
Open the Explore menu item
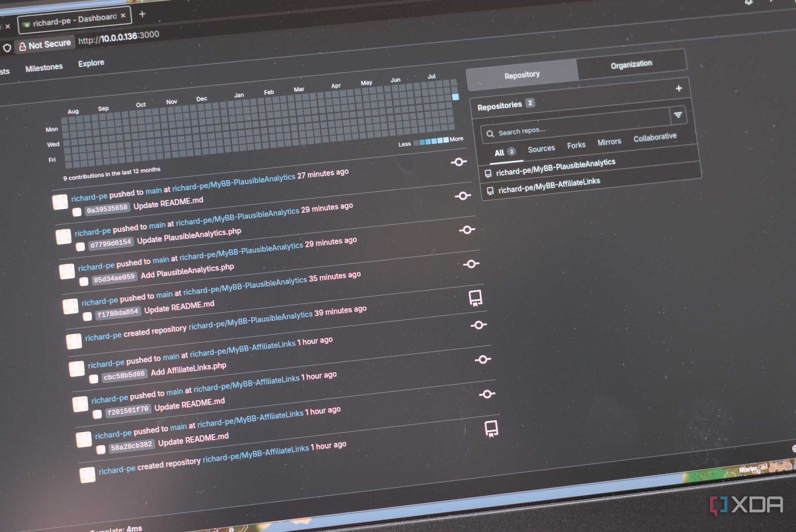91,63
